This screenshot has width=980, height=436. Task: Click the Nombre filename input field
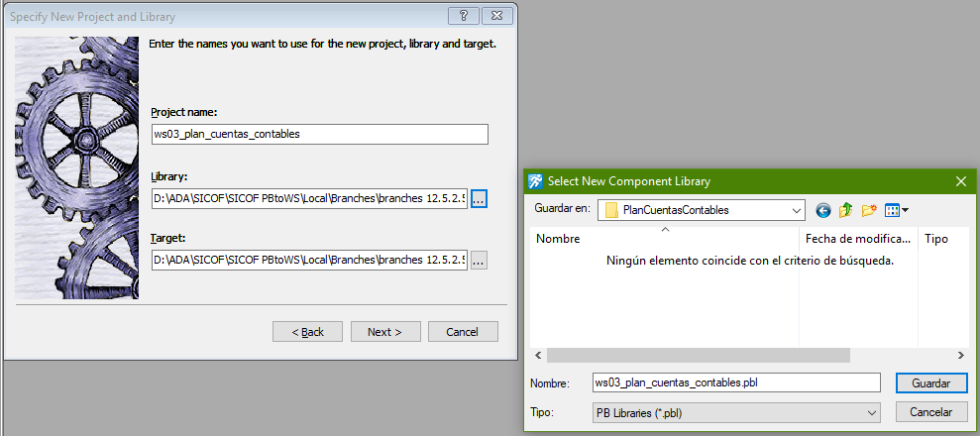pyautogui.click(x=736, y=382)
